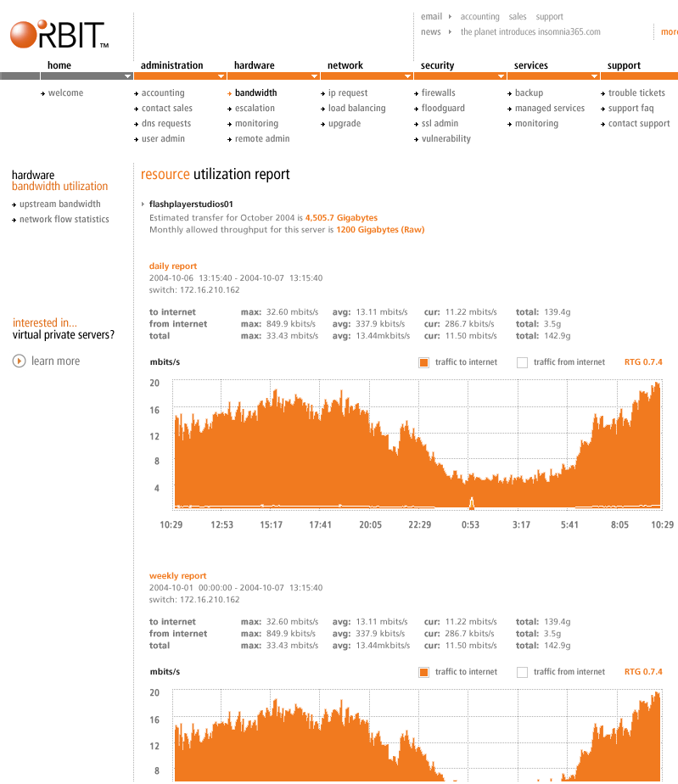Open the hardware menu

[x=254, y=65]
